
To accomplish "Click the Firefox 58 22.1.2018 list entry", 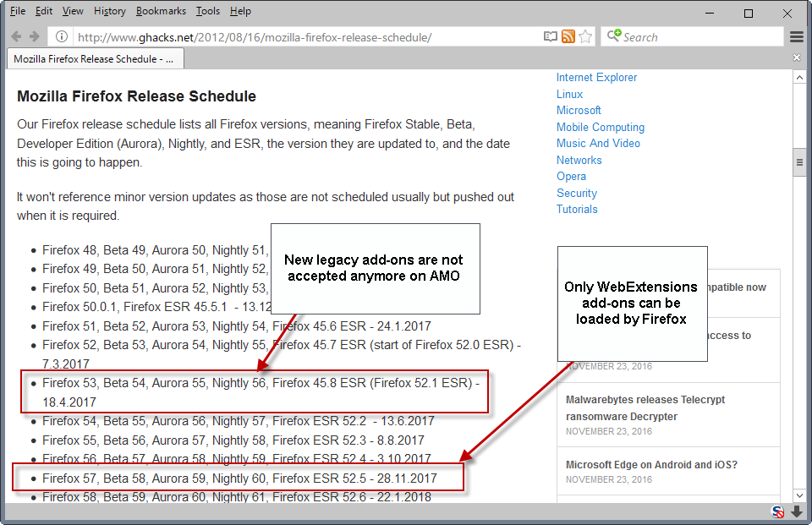I will click(237, 497).
